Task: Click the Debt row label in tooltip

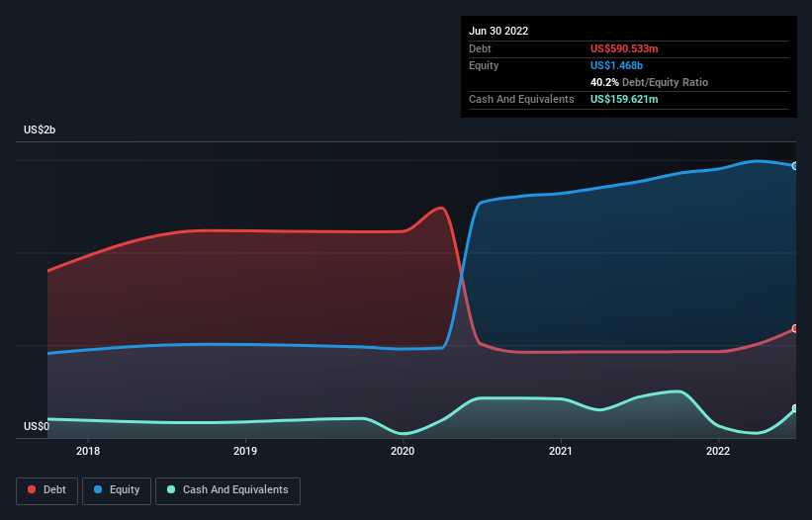Action: coord(480,48)
